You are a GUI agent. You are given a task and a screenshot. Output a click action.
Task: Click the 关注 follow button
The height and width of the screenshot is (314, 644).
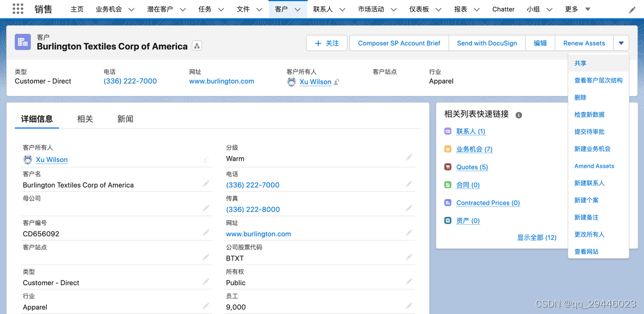pyautogui.click(x=327, y=43)
